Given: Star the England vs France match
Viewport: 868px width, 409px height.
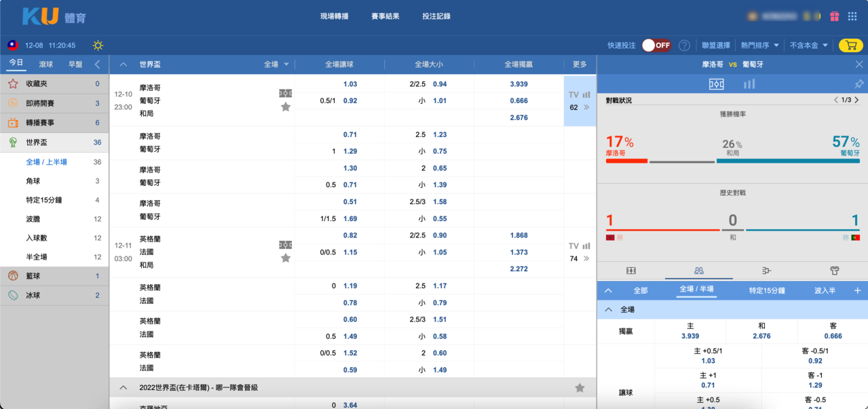Looking at the screenshot, I should pyautogui.click(x=286, y=258).
